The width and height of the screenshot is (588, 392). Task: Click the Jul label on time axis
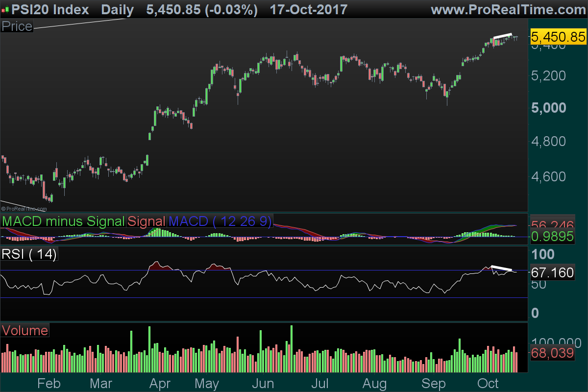[x=320, y=383]
